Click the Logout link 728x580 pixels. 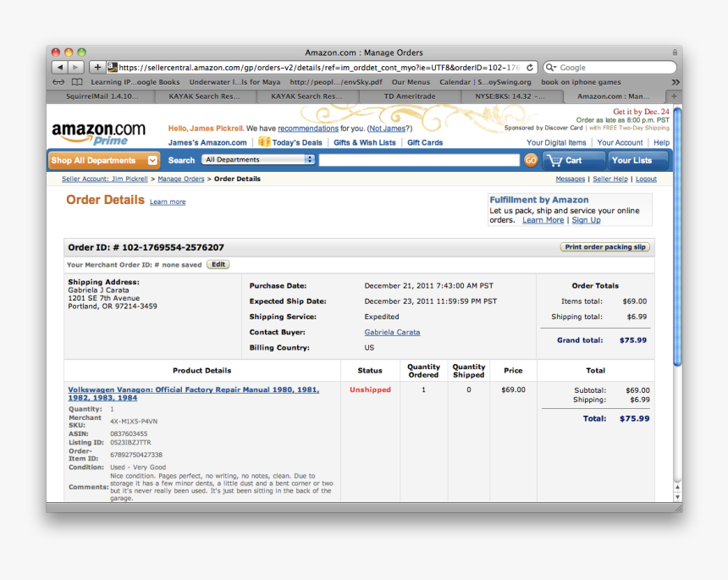pyautogui.click(x=646, y=179)
